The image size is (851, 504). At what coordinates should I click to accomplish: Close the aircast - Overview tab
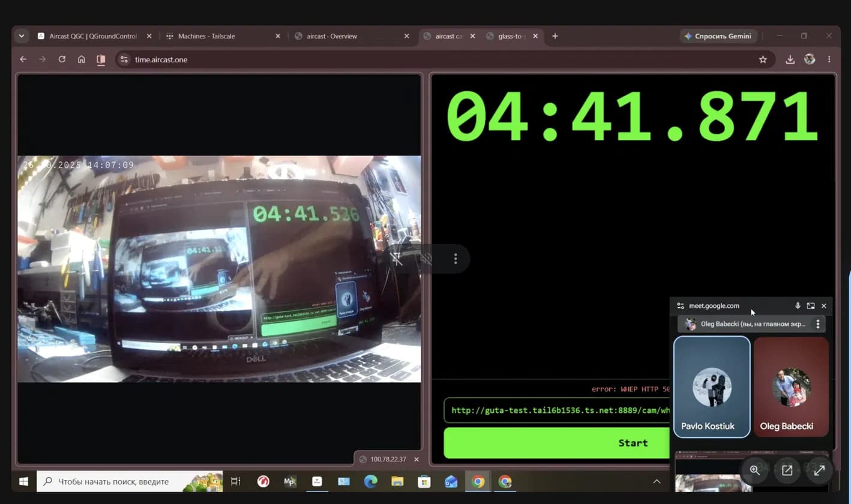[406, 36]
